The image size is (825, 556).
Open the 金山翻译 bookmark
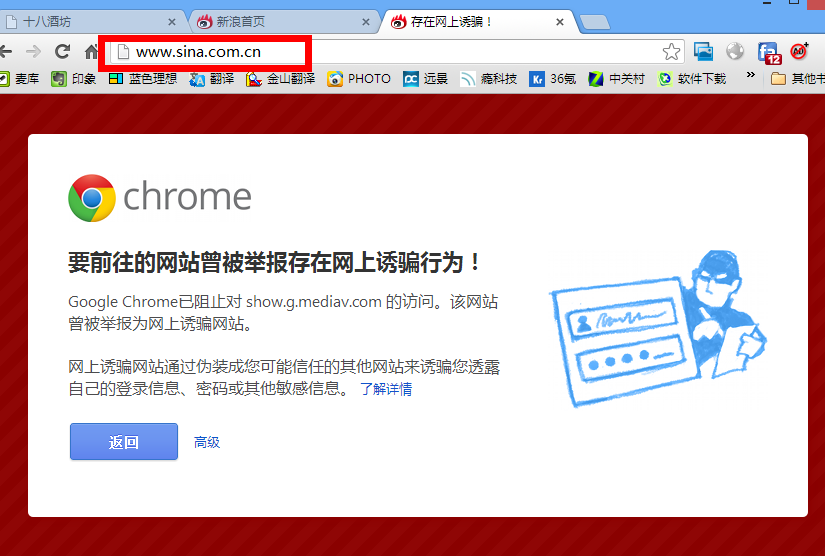pos(281,79)
